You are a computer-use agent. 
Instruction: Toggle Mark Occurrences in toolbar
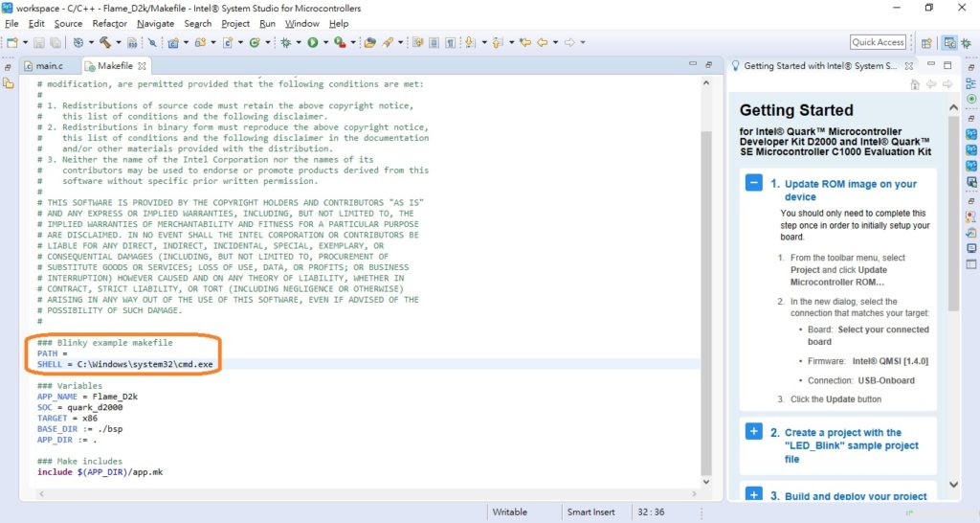coord(418,42)
